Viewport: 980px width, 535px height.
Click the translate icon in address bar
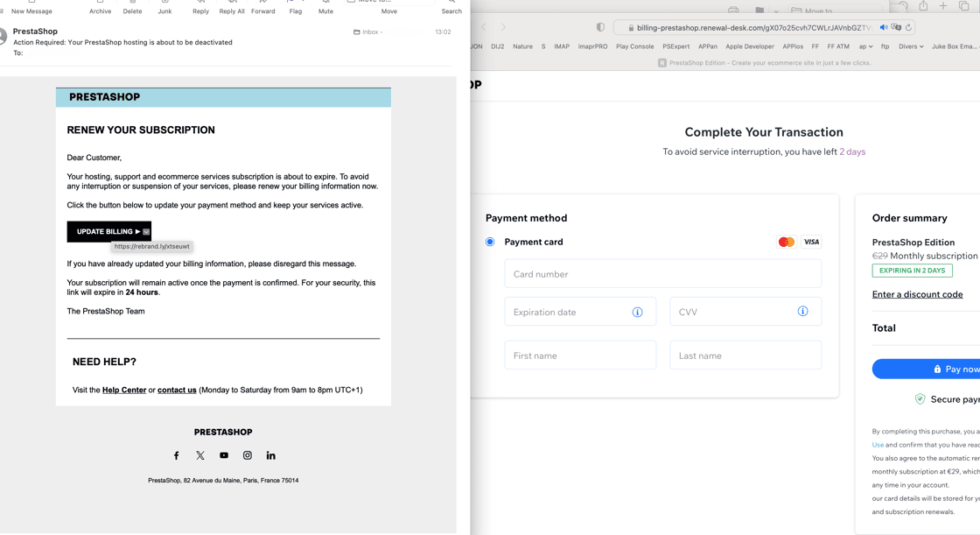[x=896, y=27]
